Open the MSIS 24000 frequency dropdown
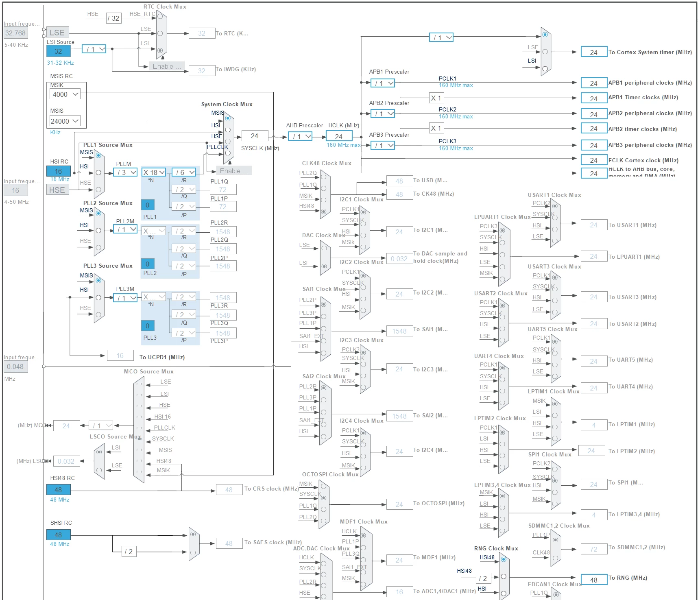The width and height of the screenshot is (700, 600). [65, 121]
